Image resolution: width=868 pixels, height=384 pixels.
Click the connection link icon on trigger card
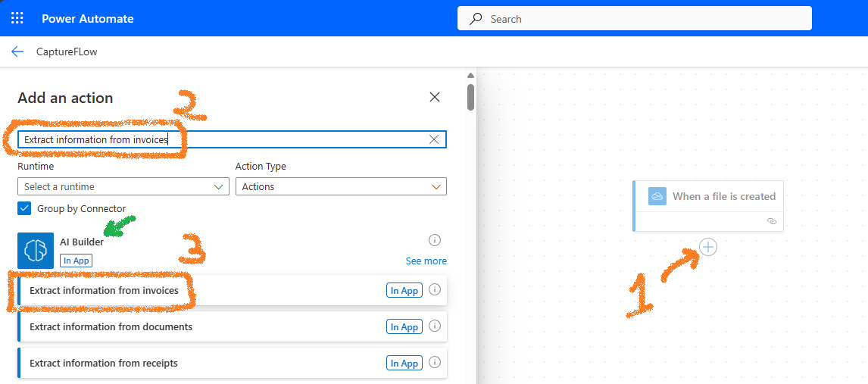pos(772,220)
